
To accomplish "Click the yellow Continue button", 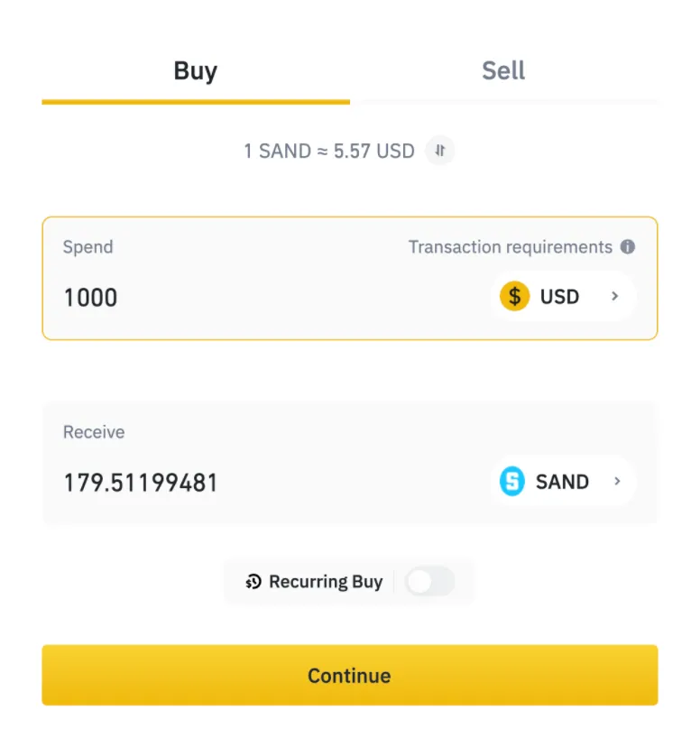I will 350,675.
